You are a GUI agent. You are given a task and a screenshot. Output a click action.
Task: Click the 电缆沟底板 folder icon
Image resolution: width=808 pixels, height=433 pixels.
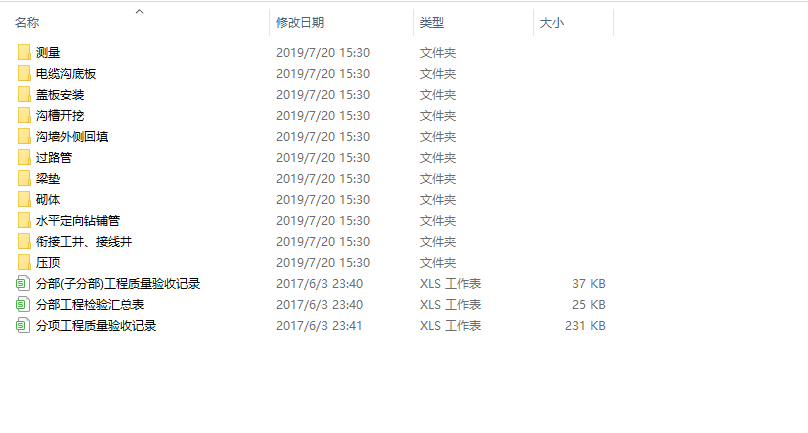(x=24, y=74)
